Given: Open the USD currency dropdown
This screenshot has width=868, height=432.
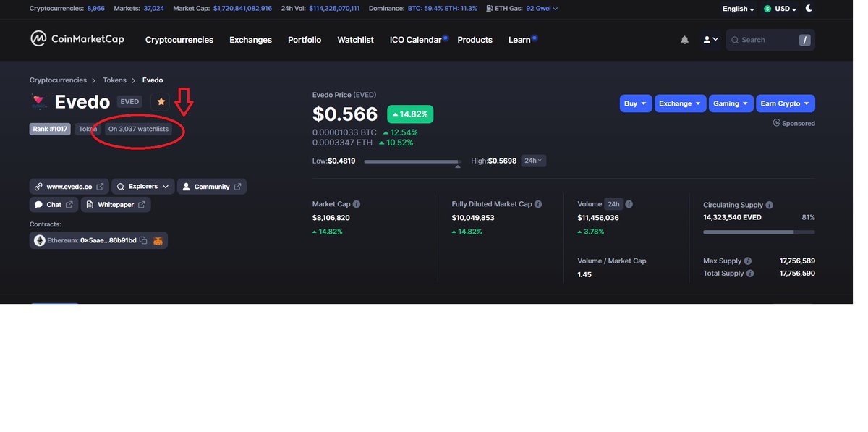Looking at the screenshot, I should [780, 9].
